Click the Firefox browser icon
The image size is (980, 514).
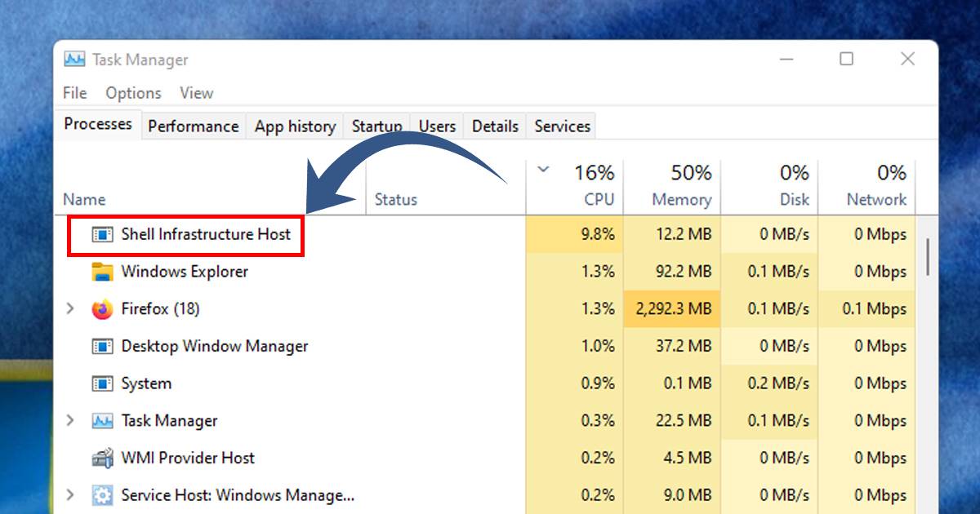[102, 309]
